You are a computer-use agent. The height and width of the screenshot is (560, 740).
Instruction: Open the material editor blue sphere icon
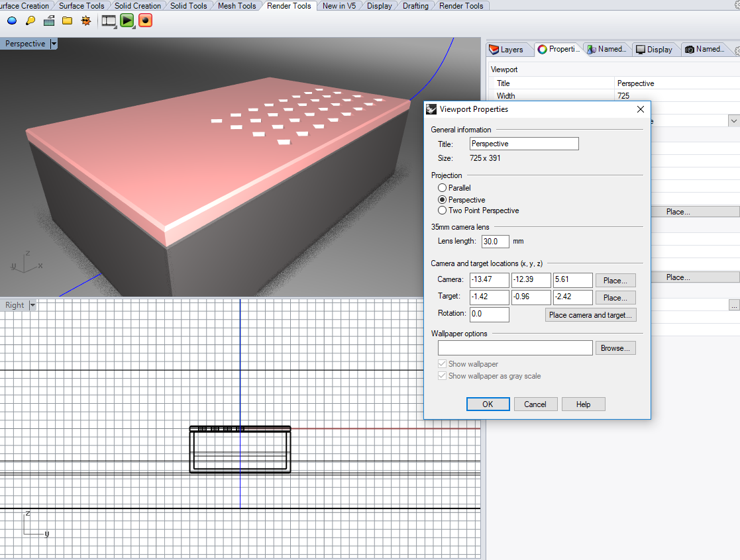coord(12,21)
